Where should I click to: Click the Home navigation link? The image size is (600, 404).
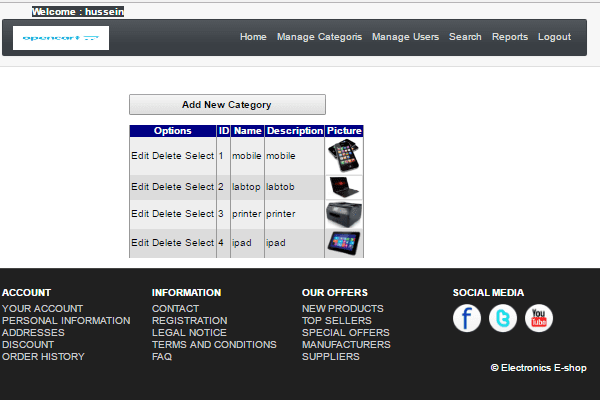coord(253,37)
